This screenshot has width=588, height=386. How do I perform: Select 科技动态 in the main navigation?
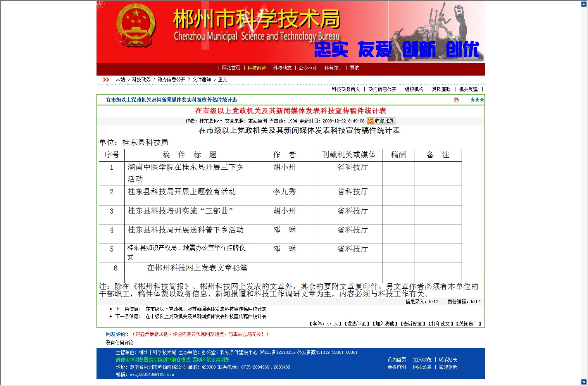(282, 68)
